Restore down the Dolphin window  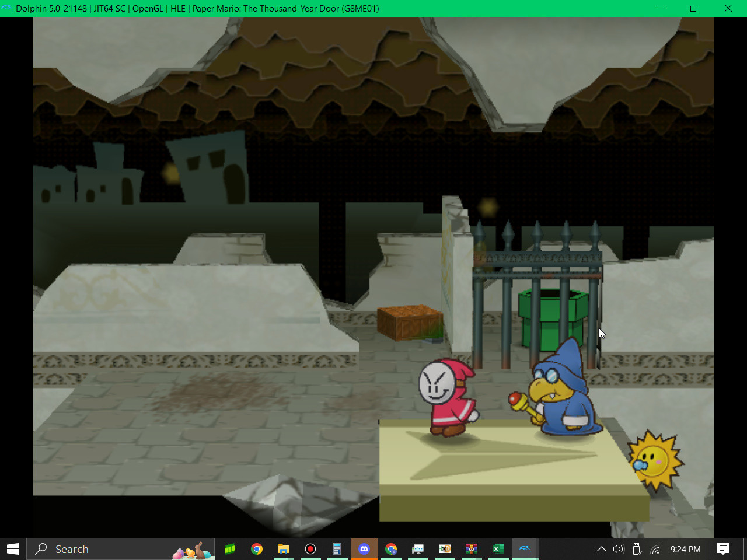(x=694, y=8)
